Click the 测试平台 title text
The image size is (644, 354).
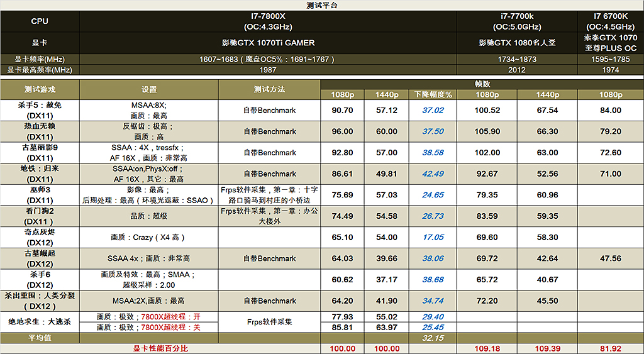point(321,5)
